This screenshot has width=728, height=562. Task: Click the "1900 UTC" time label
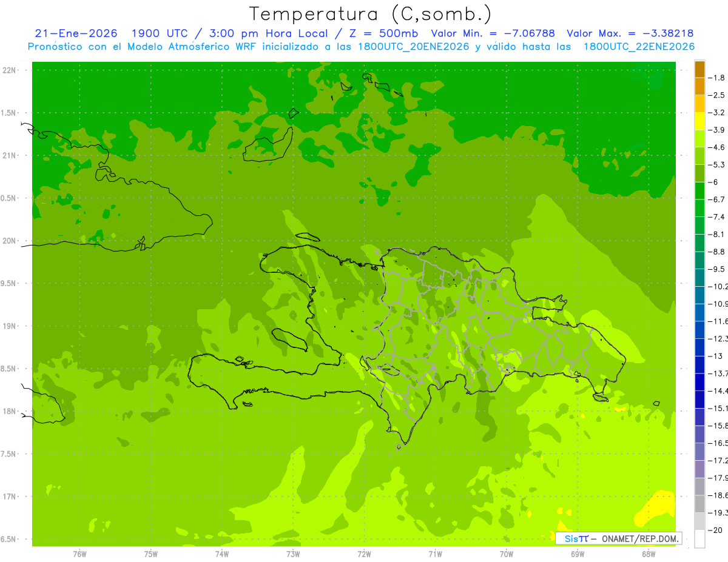pos(160,33)
